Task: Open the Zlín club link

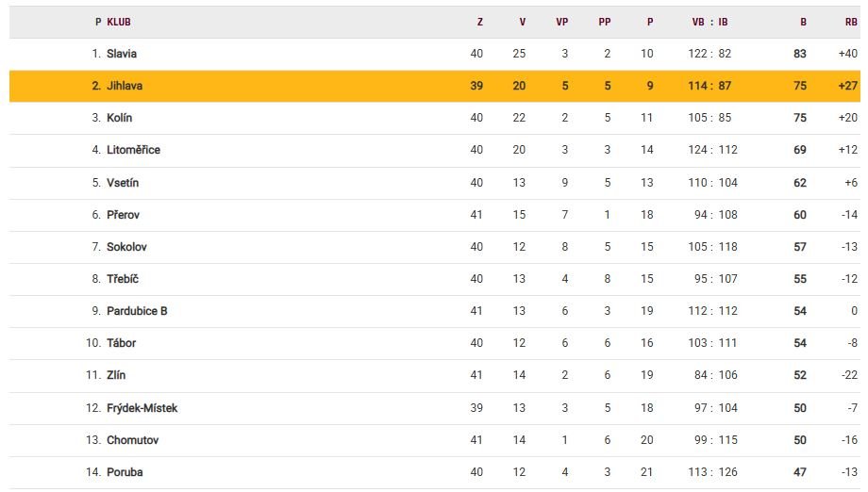Action: 116,375
